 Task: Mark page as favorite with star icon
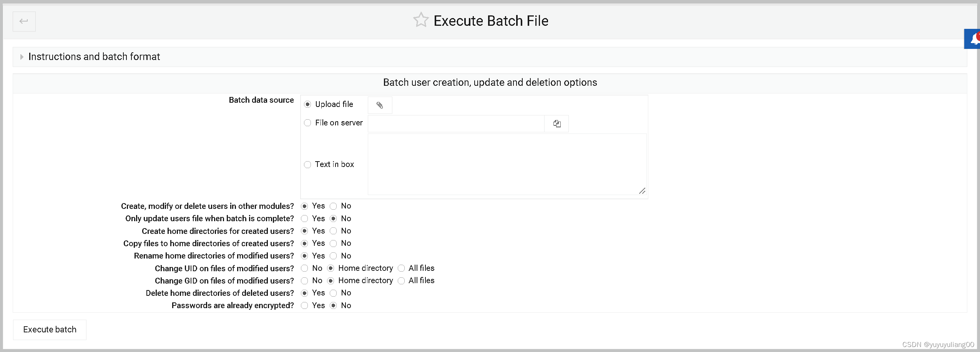(x=421, y=20)
